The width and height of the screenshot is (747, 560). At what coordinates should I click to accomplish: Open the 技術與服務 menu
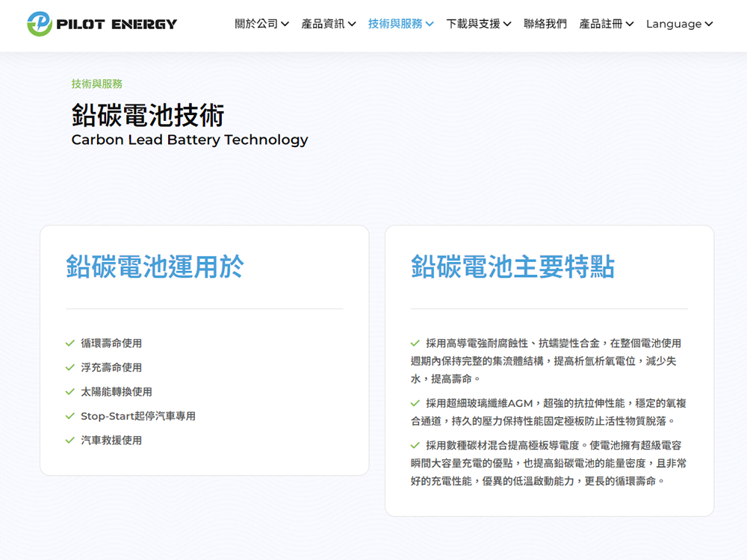[x=400, y=24]
